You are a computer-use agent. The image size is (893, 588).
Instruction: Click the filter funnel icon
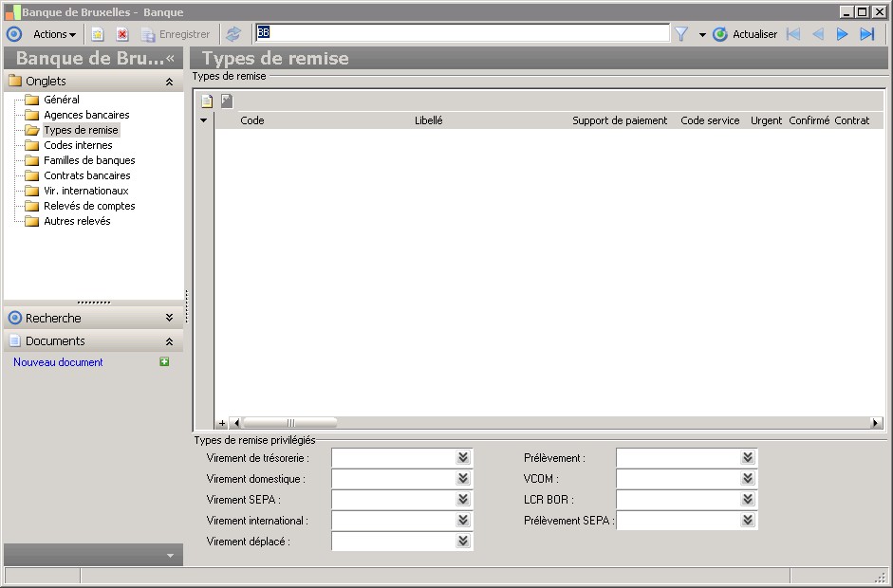(x=681, y=34)
